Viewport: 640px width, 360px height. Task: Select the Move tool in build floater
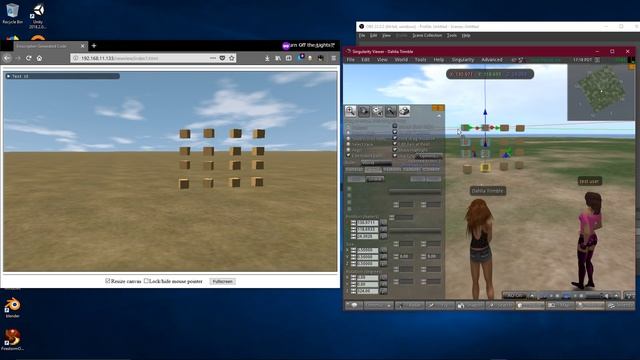pyautogui.click(x=364, y=111)
